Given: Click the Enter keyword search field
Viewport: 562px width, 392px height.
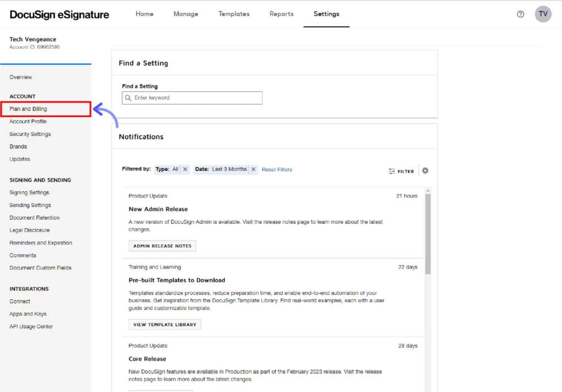Looking at the screenshot, I should (192, 98).
